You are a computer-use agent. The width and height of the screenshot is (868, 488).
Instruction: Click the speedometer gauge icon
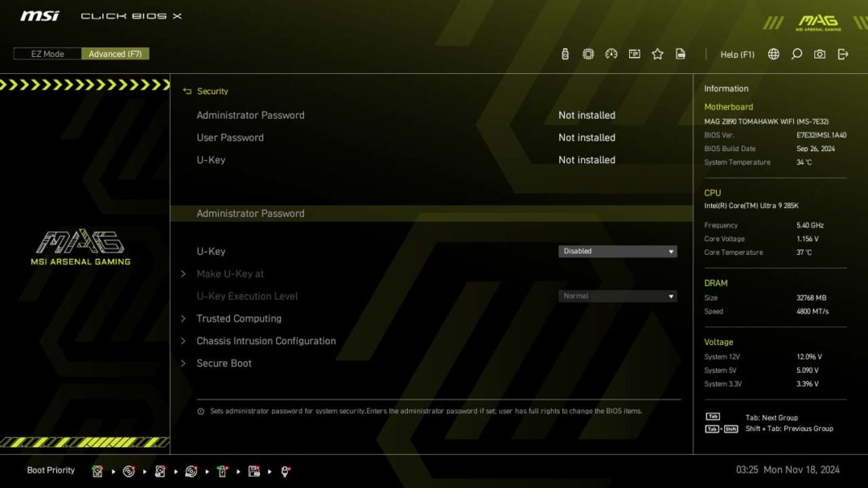pyautogui.click(x=611, y=54)
